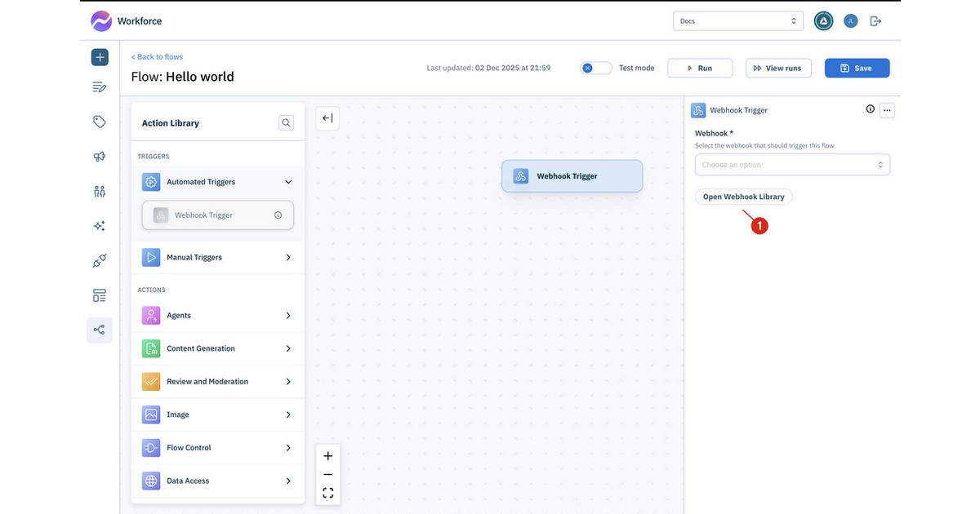Zoom out on the canvas
Viewport: 980px width, 514px height.
[328, 474]
